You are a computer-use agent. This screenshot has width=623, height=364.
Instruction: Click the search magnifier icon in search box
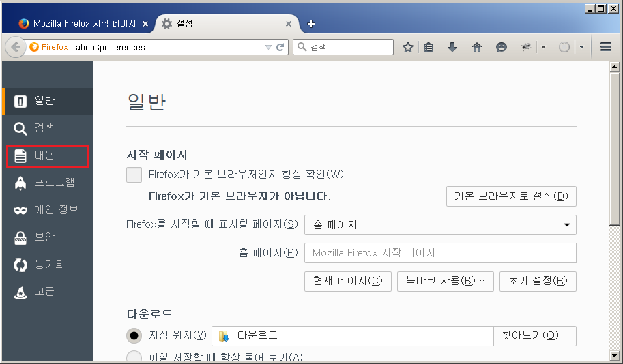coord(302,47)
